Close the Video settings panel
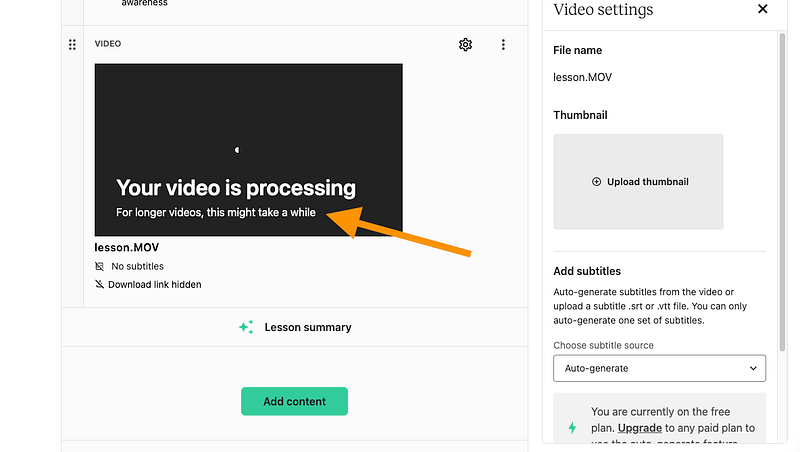The height and width of the screenshot is (452, 800). click(763, 9)
